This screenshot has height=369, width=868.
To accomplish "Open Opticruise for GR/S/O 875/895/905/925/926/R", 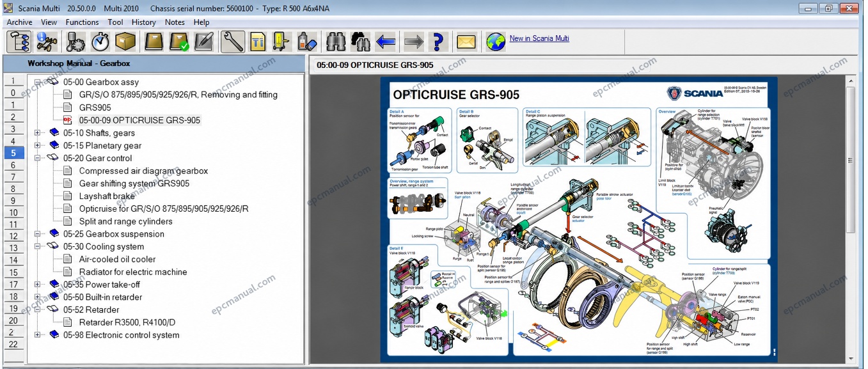I will tap(164, 208).
